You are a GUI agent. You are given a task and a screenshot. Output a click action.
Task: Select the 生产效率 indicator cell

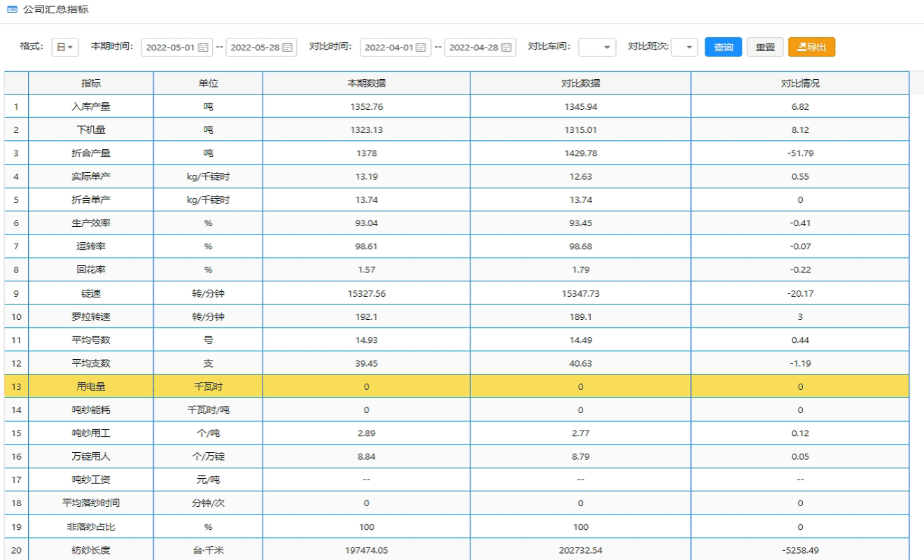point(92,223)
